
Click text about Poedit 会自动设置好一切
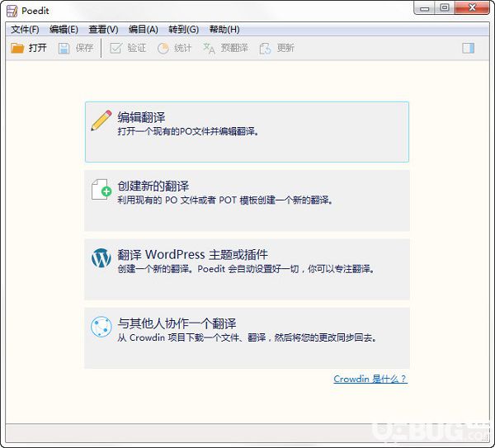(246, 269)
